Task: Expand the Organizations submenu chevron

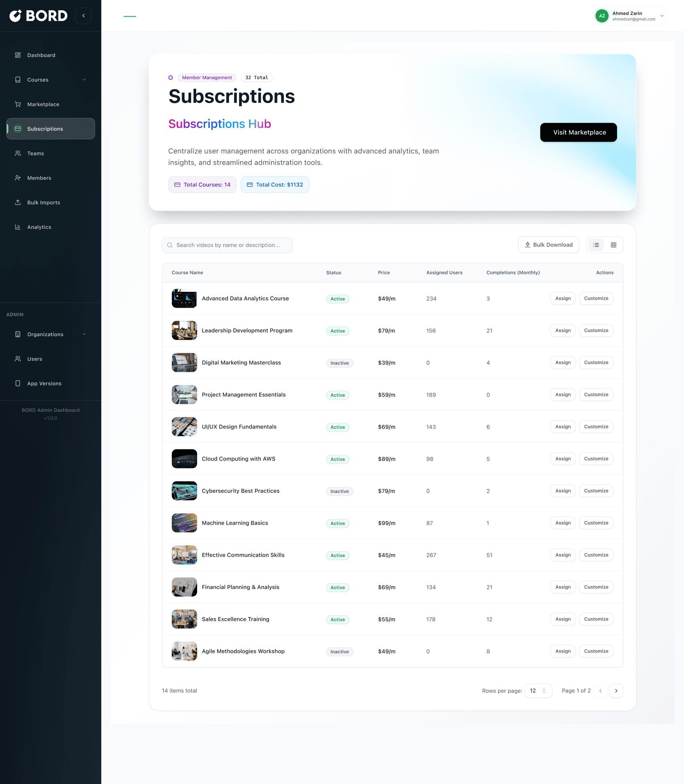Action: click(84, 334)
